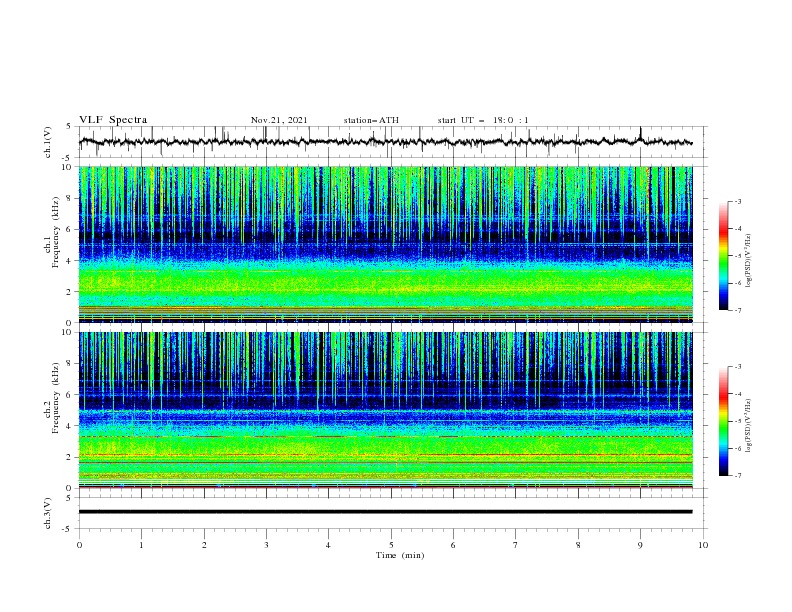This screenshot has height=612, width=792.
Task: Click the time axis tick label "7"
Action: [516, 545]
